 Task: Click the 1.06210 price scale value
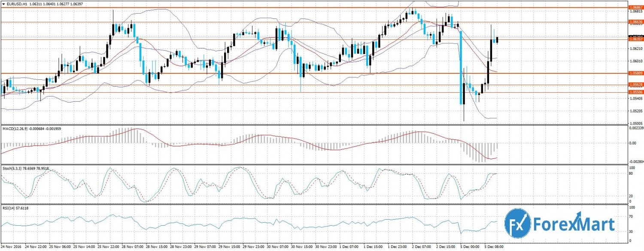coord(635,49)
